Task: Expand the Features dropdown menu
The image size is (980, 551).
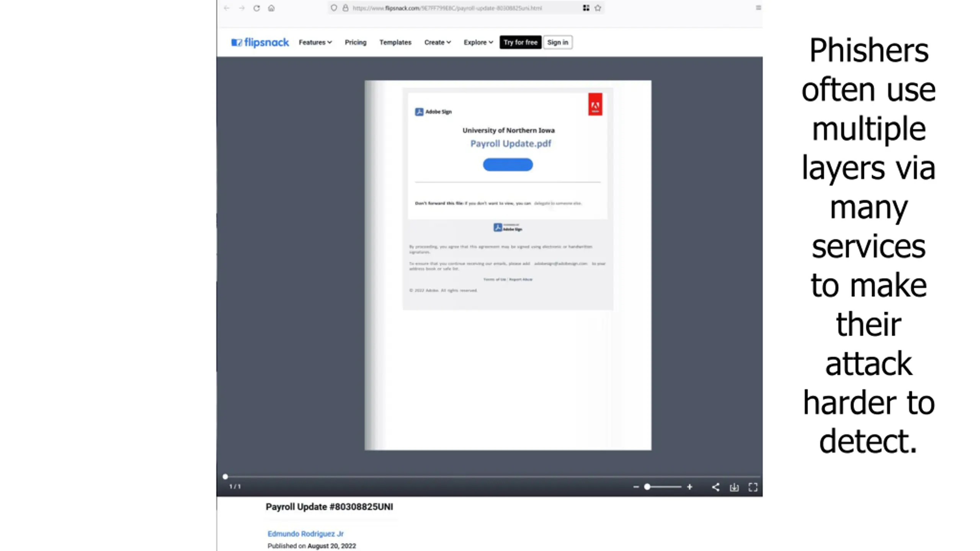Action: (x=315, y=42)
